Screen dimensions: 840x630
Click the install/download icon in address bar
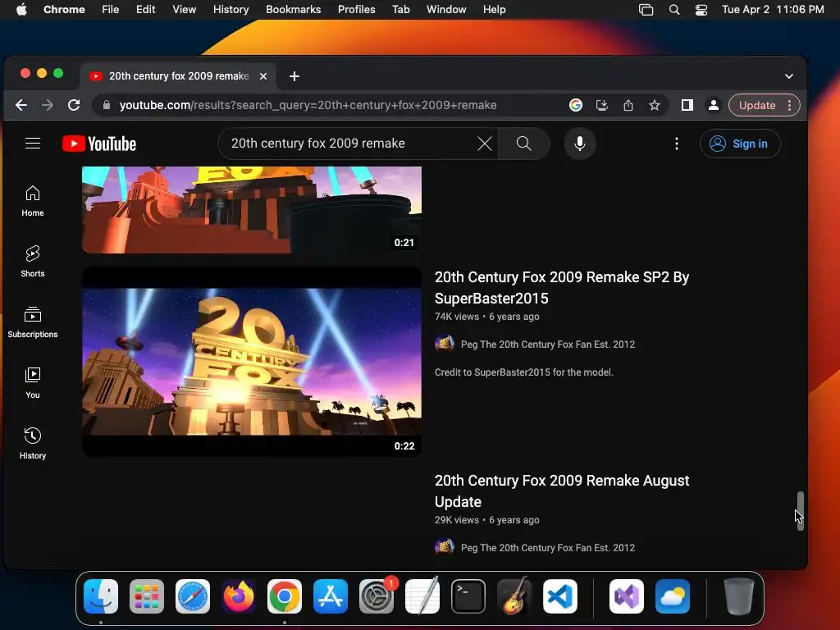(602, 105)
